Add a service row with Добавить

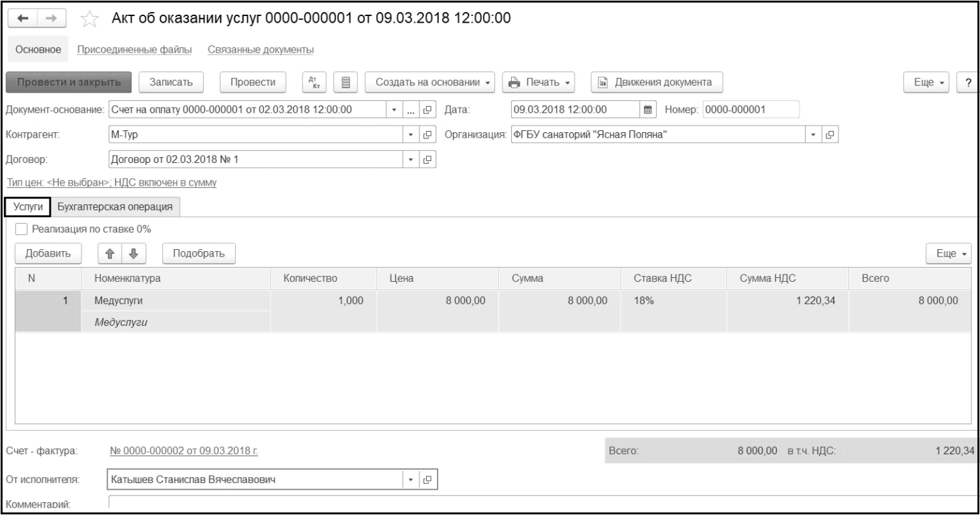[48, 253]
